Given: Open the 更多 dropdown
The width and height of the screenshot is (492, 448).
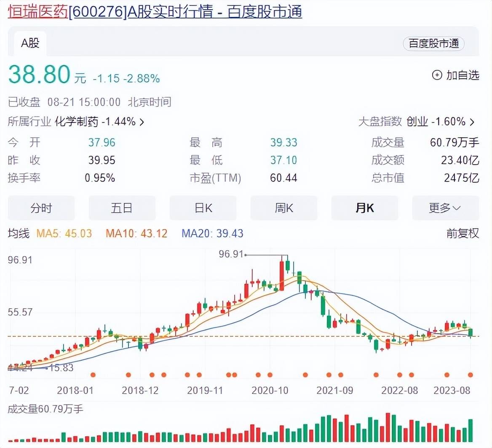Looking at the screenshot, I should coord(446,208).
